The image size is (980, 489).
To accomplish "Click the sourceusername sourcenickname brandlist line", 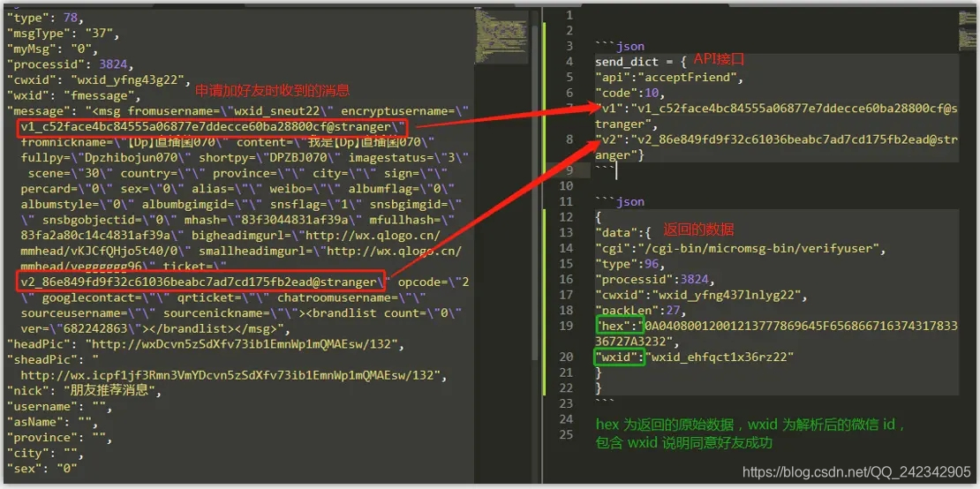I will click(x=241, y=312).
